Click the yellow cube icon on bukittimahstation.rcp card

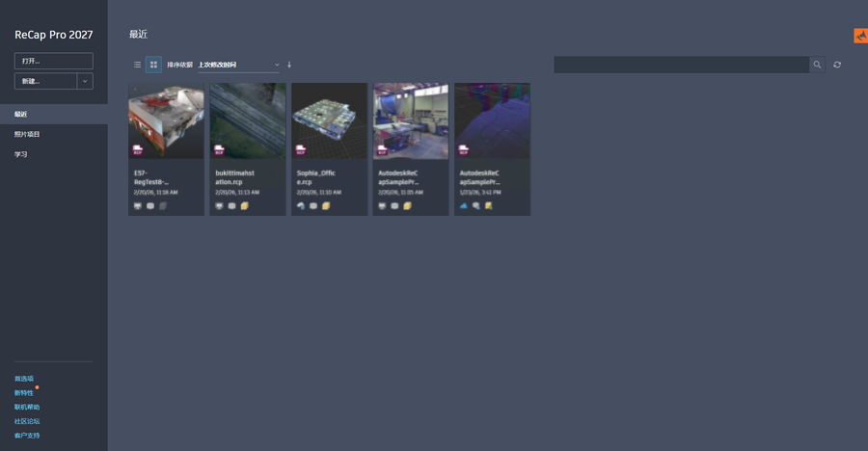tap(244, 206)
